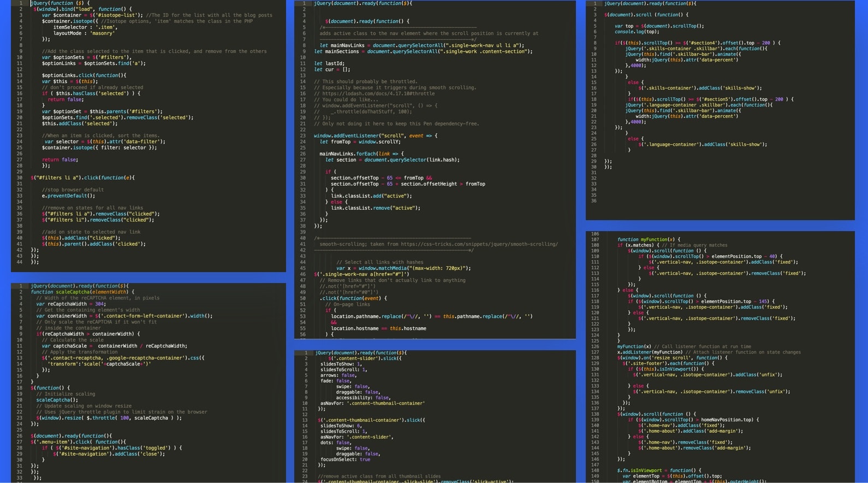868x483 pixels.
Task: Click "$(window).on('resize scroll', function() {"
Action: tap(673, 358)
